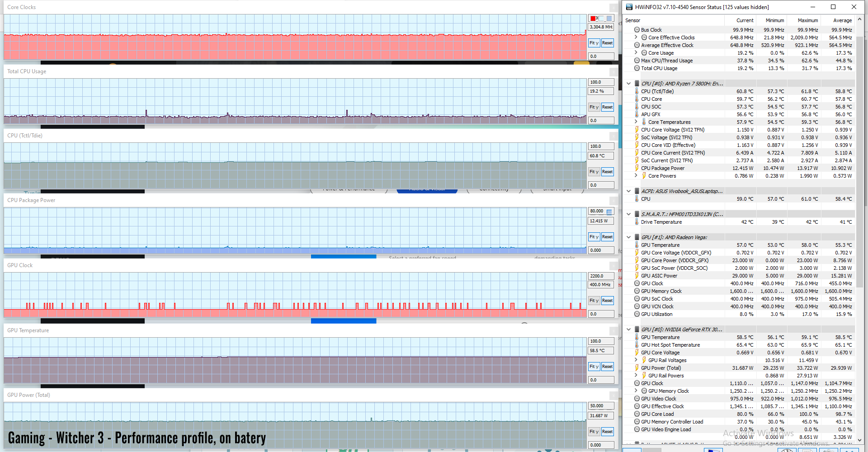868x452 pixels.
Task: Reset the GPU Clock graph
Action: coord(607,301)
